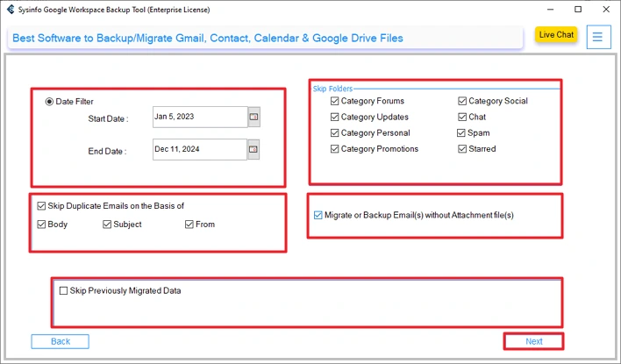Toggle the Body duplicate criterion checkbox
The height and width of the screenshot is (364, 621).
41,225
